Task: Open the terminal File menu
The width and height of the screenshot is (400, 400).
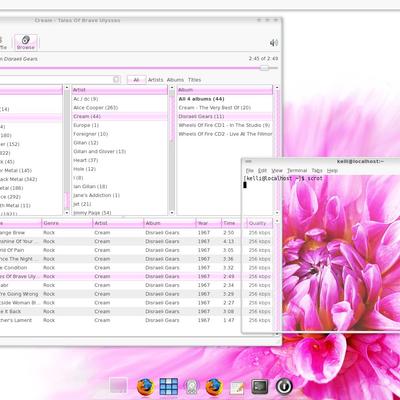Action: point(250,170)
